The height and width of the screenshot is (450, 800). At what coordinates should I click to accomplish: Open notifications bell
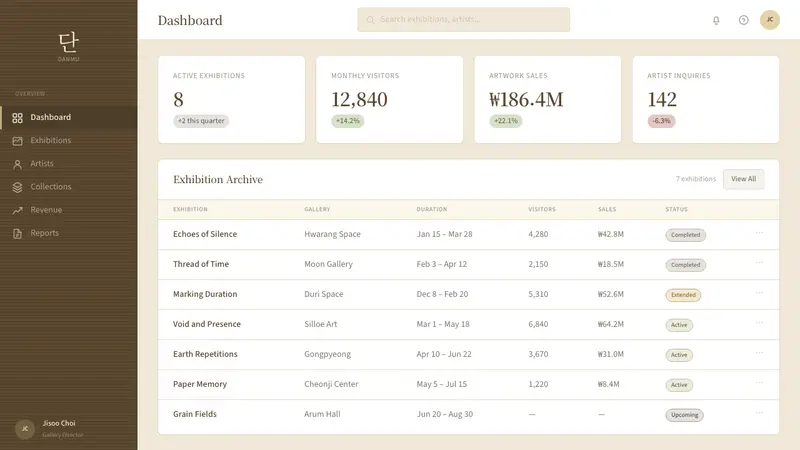(x=716, y=20)
